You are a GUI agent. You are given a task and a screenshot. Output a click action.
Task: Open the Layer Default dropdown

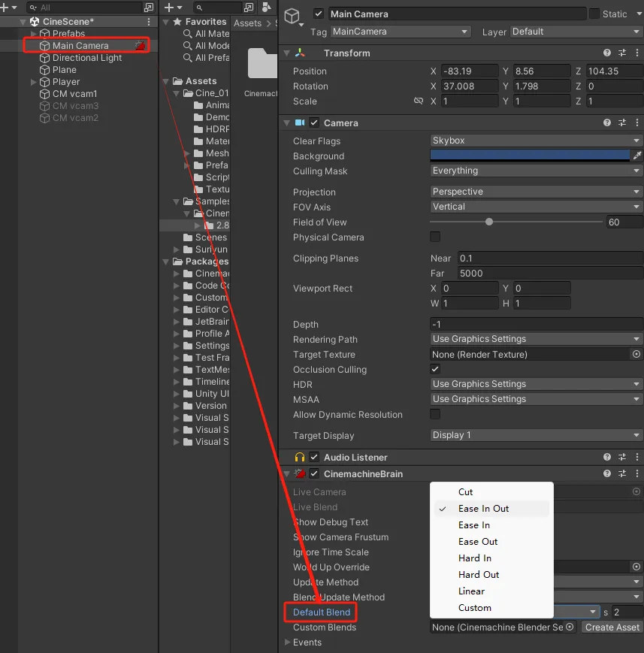tap(576, 32)
